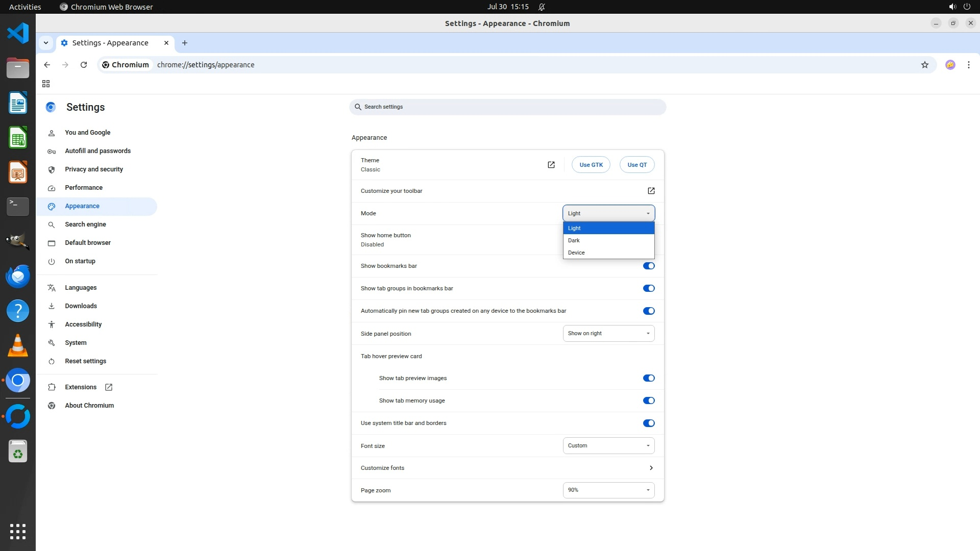The width and height of the screenshot is (980, 551).
Task: Open Privacy and security settings section
Action: pos(94,169)
